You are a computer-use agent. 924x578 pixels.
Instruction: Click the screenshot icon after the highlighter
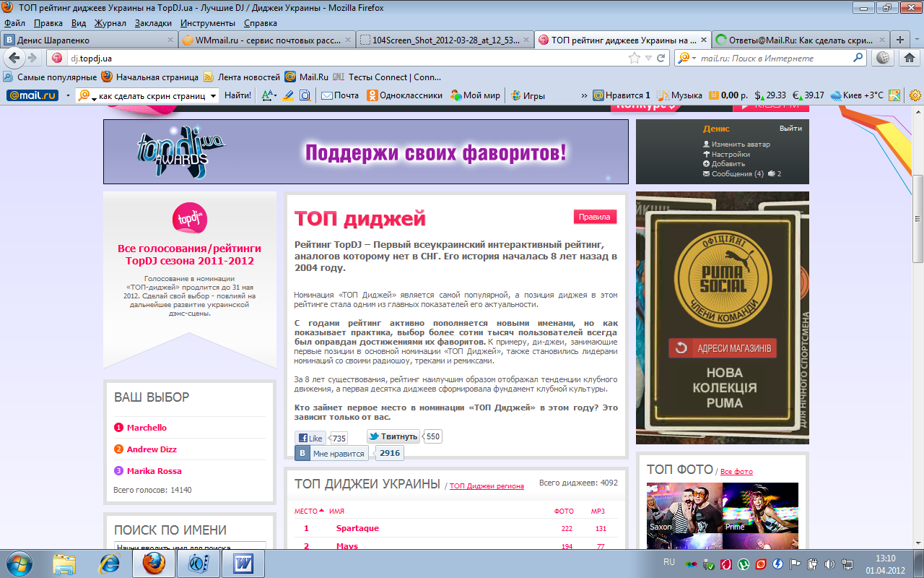point(305,95)
